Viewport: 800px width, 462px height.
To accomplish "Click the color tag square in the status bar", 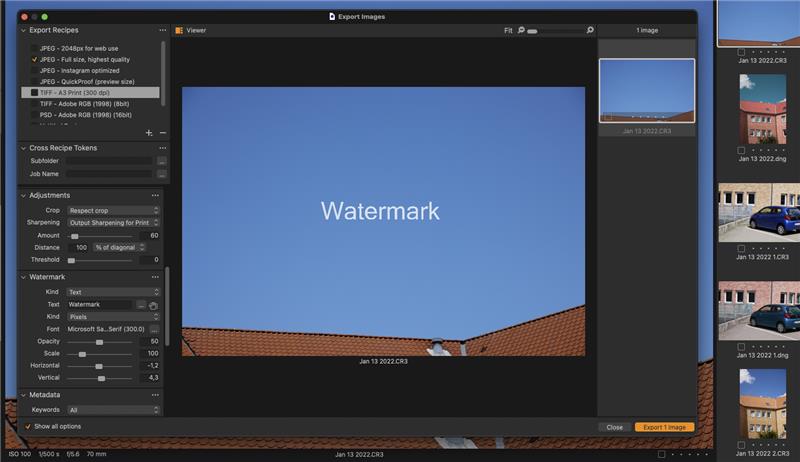I will pos(661,454).
